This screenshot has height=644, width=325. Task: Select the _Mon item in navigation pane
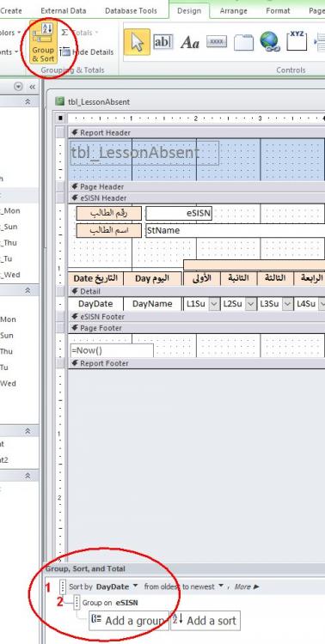pyautogui.click(x=9, y=210)
